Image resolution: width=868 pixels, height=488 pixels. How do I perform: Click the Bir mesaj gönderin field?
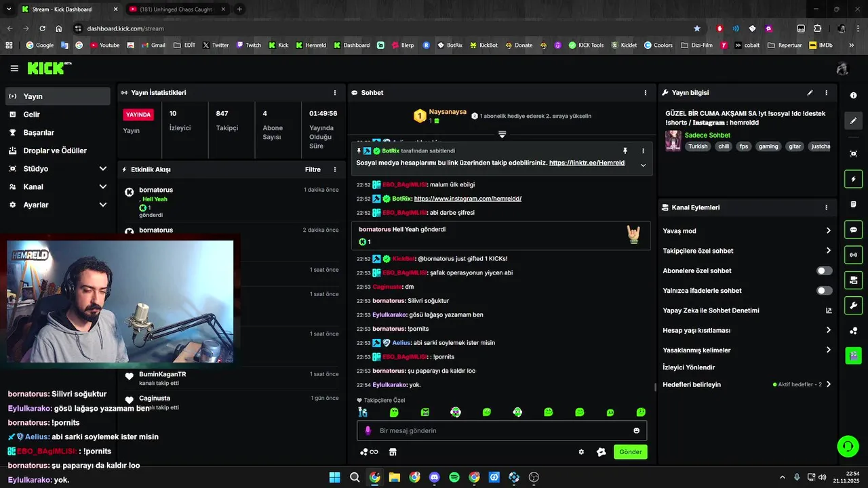(x=502, y=430)
